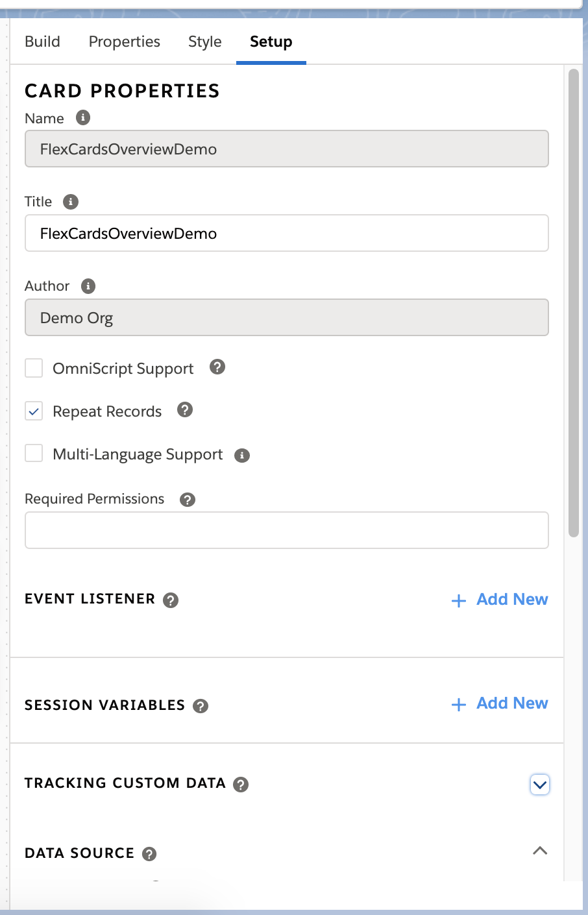This screenshot has height=915, width=588.
Task: Open help icon for OmniScript Support
Action: pyautogui.click(x=217, y=367)
